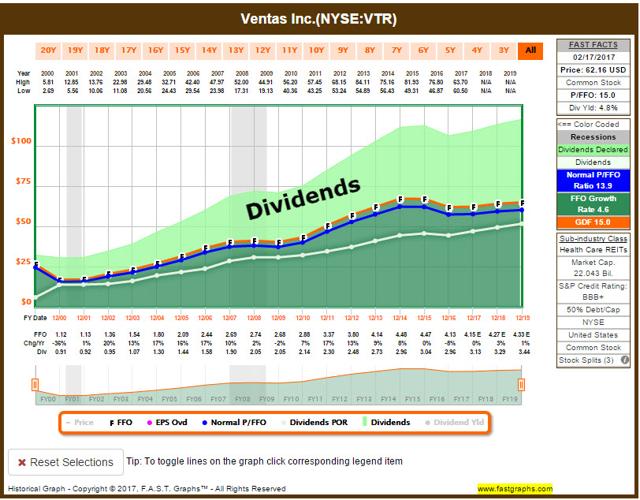Choose the 7Y time range
The width and height of the screenshot is (640, 500).
[397, 51]
